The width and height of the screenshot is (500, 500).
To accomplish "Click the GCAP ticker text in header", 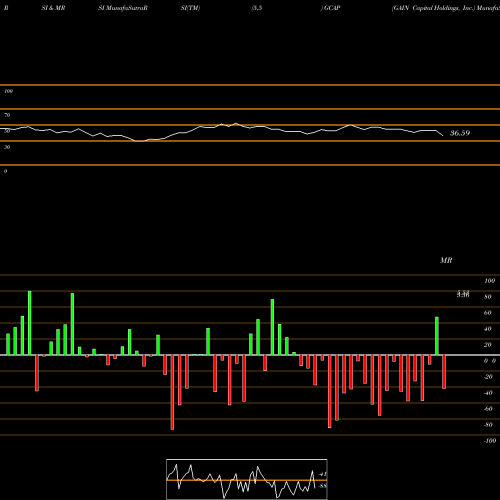I will (332, 8).
